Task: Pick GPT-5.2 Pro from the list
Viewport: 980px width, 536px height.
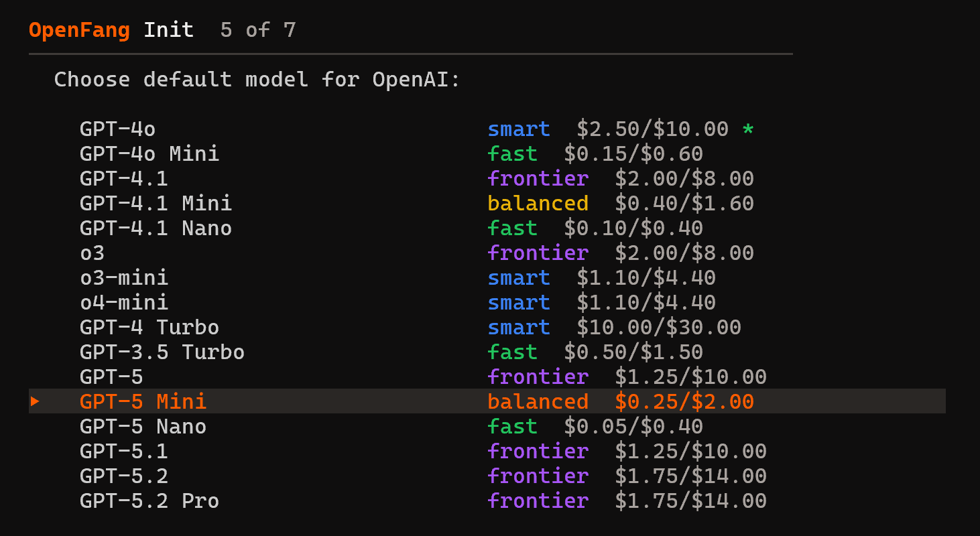Action: (x=149, y=500)
